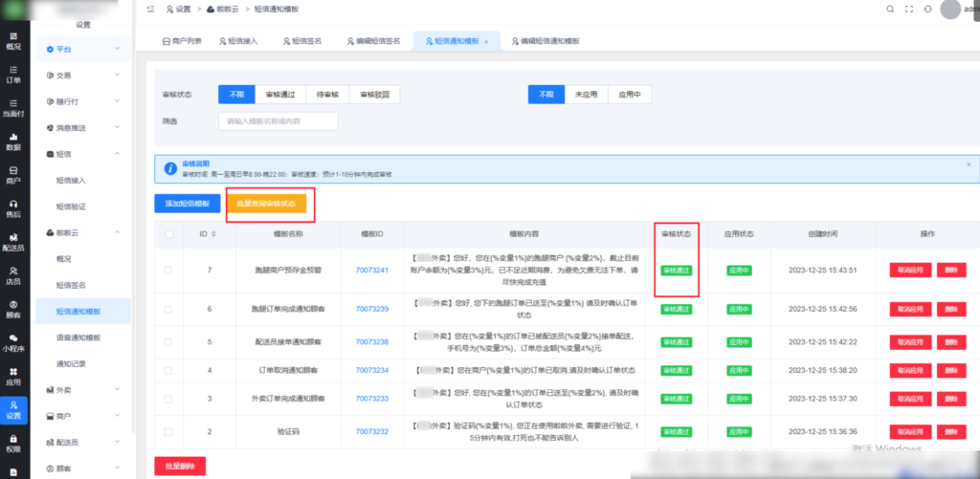Open the 配送员 courier icon in dark sidebar
The width and height of the screenshot is (980, 479).
(x=13, y=242)
